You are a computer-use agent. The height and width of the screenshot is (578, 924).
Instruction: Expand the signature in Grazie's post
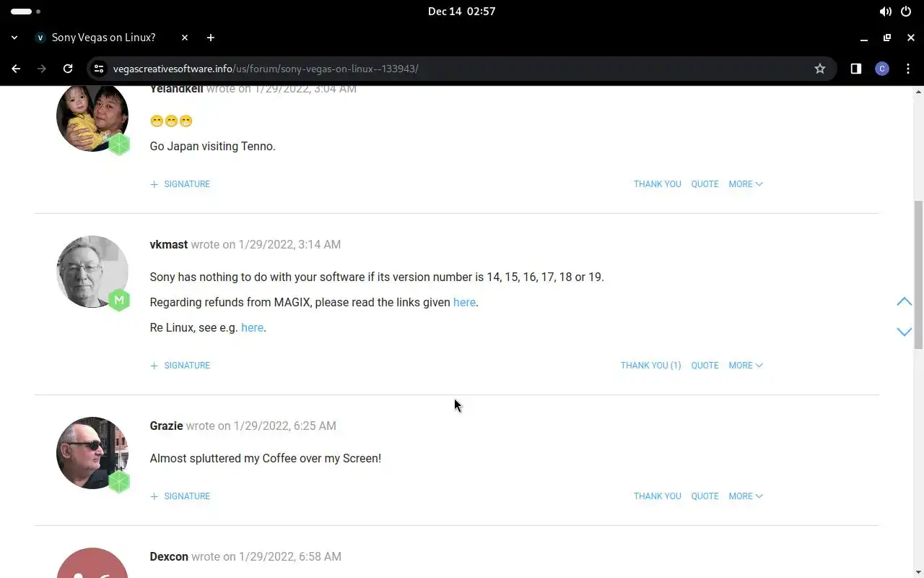coord(180,496)
